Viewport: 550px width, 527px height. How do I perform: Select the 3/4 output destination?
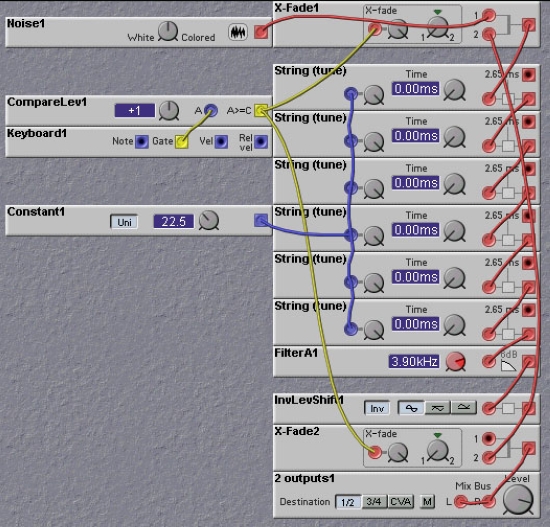(374, 502)
